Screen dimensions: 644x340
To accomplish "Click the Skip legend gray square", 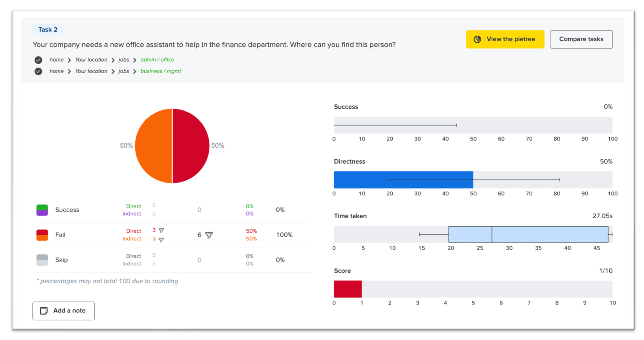I will click(42, 260).
